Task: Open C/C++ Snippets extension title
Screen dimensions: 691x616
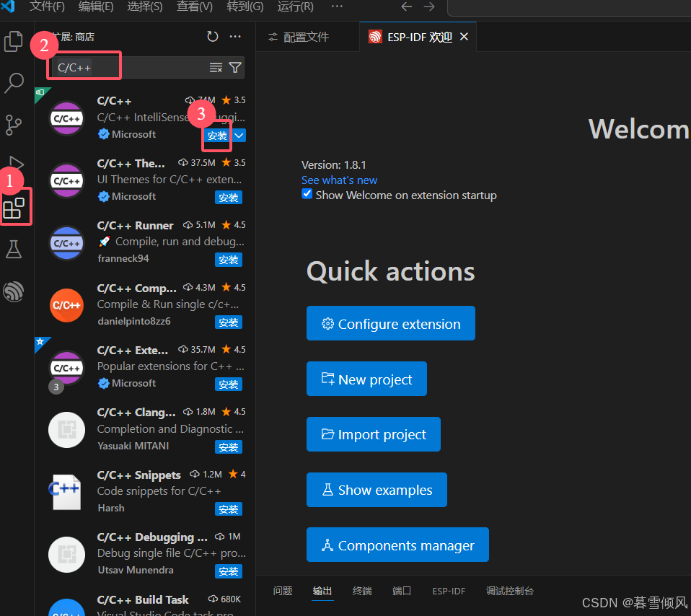Action: click(138, 475)
